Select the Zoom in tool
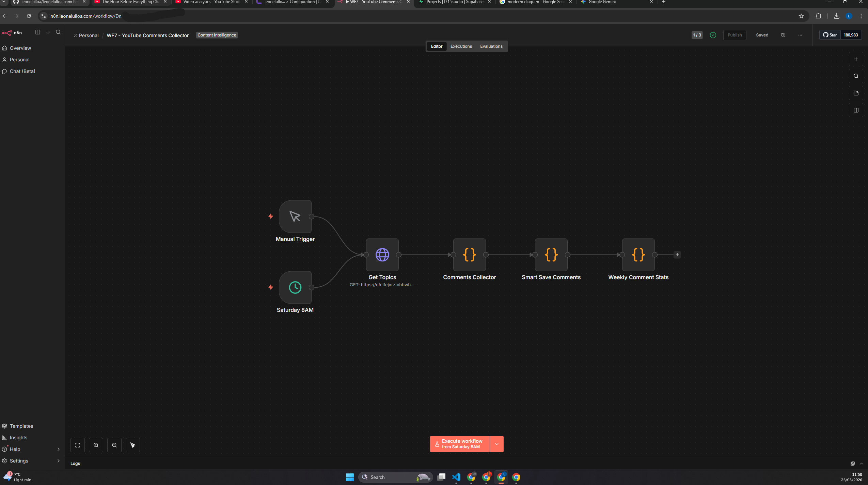 (x=96, y=445)
